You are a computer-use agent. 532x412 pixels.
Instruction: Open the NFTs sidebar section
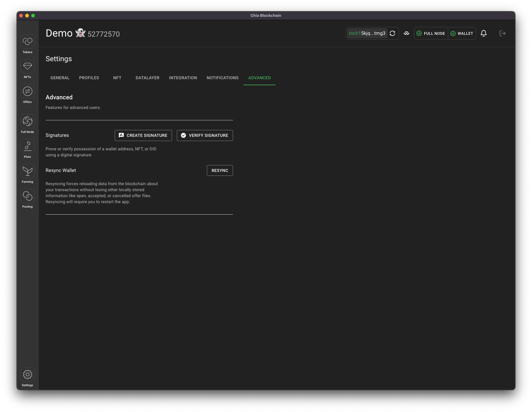coord(27,69)
